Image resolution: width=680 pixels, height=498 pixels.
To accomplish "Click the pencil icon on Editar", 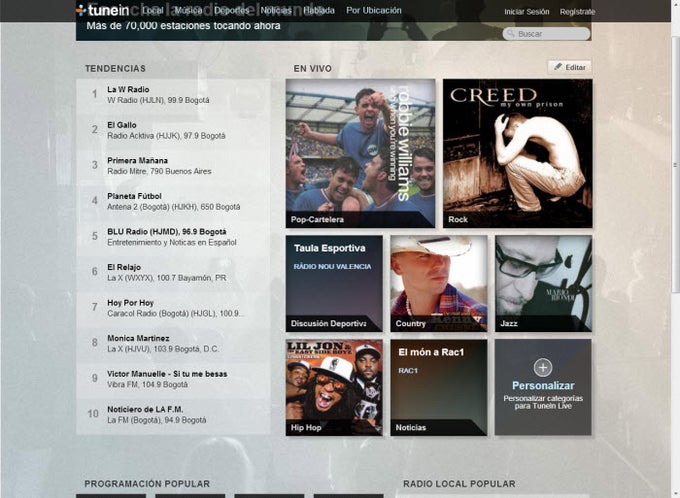I will 558,67.
